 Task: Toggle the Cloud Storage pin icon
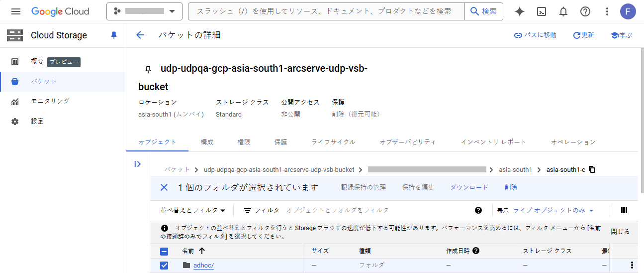(114, 35)
